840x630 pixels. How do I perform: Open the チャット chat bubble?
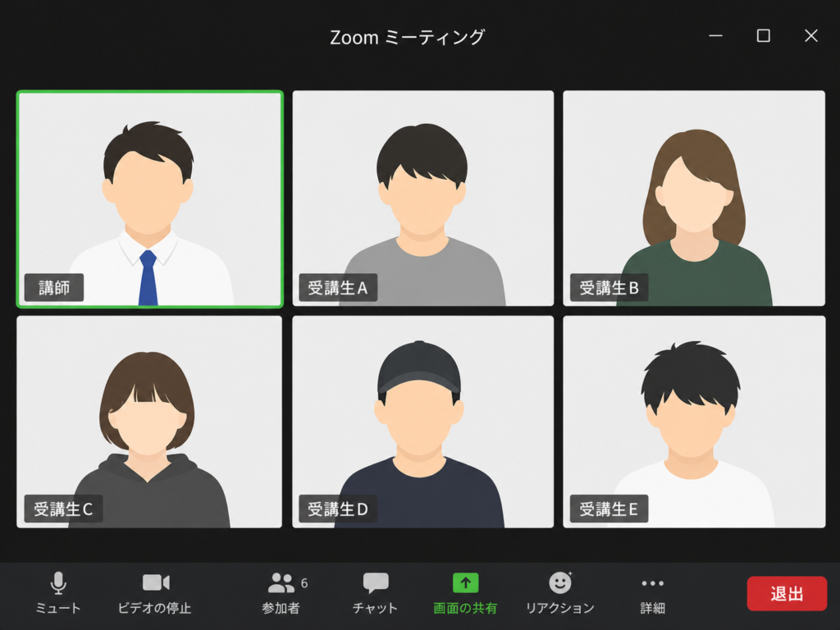pyautogui.click(x=376, y=583)
